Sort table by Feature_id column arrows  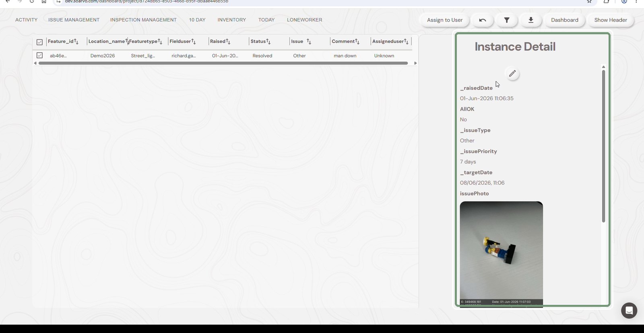[x=76, y=41]
